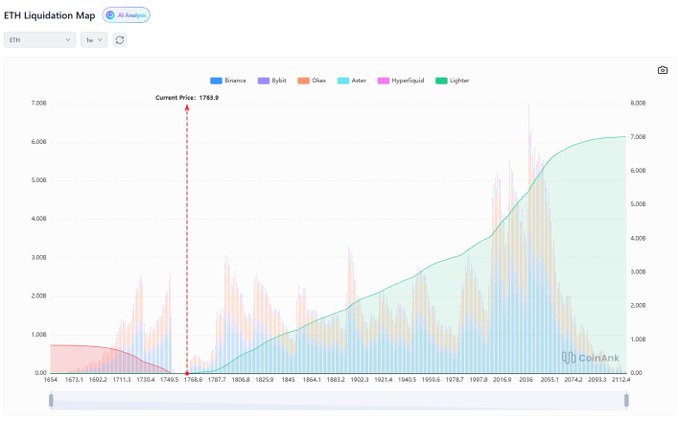Click x-axis label 1902.3
Screen dimensions: 680x422
[360, 379]
